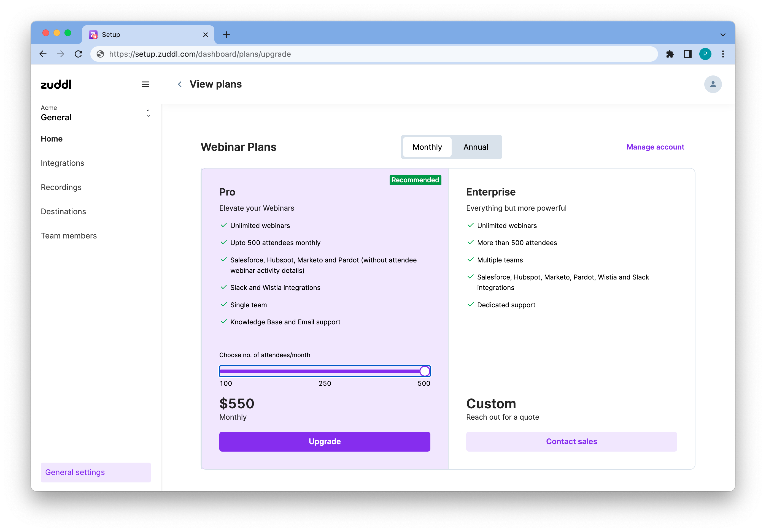Select Monthly billing toggle
This screenshot has width=766, height=532.
[427, 147]
